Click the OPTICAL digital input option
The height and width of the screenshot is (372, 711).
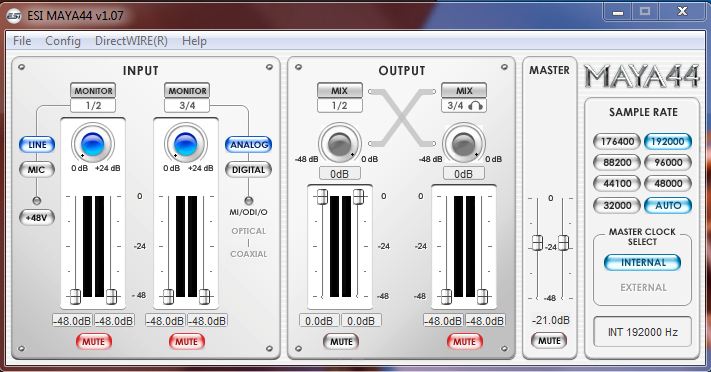coord(248,231)
